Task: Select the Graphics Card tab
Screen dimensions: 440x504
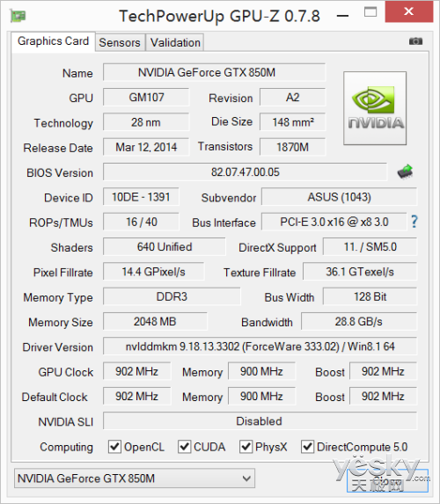Action: [53, 41]
